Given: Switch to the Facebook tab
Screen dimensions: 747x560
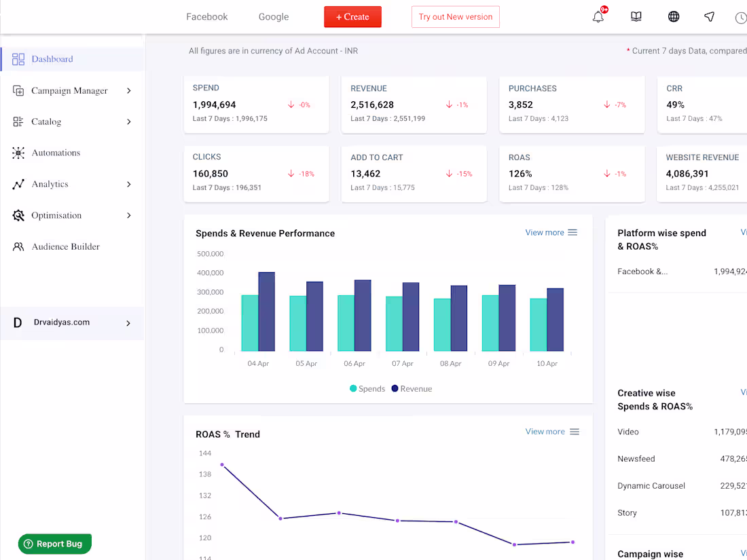Looking at the screenshot, I should 206,16.
